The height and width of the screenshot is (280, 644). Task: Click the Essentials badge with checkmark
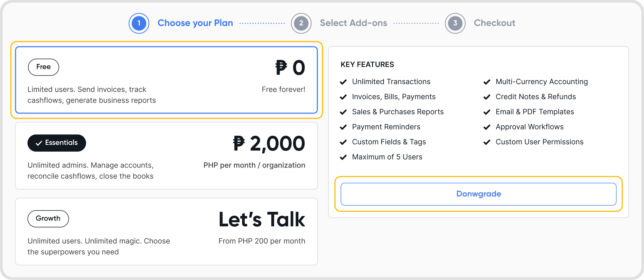57,143
